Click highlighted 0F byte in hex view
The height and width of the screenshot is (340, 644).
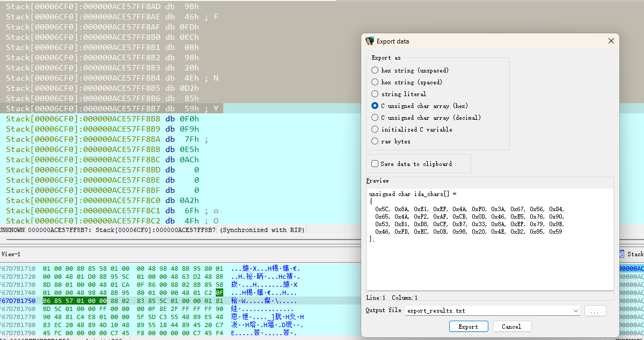pos(219,293)
